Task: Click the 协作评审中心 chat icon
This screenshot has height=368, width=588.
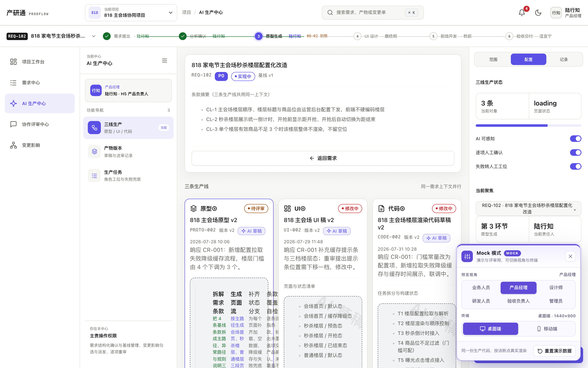Action: tap(13, 124)
